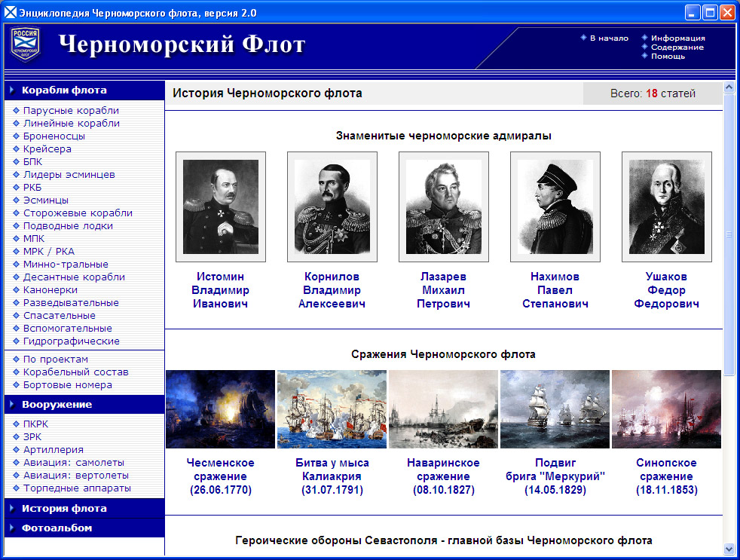
Task: Open the Спасательные category
Action: coord(59,315)
